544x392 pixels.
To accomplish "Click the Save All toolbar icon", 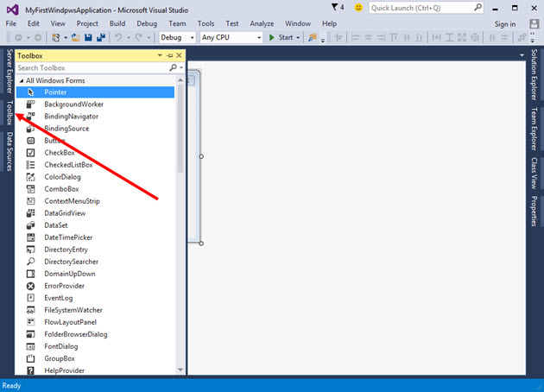I will tap(101, 37).
